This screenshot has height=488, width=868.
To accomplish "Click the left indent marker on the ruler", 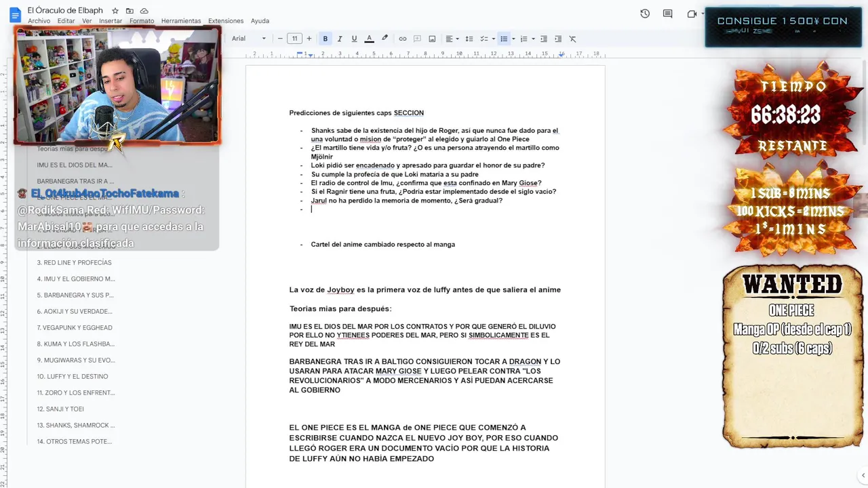I will pyautogui.click(x=311, y=54).
